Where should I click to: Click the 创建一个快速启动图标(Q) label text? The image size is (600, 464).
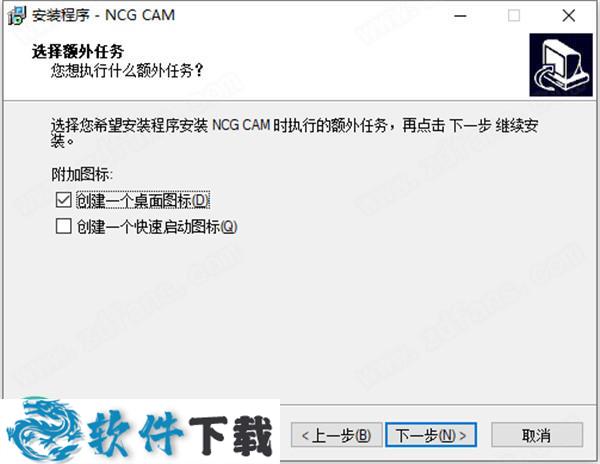[157, 226]
